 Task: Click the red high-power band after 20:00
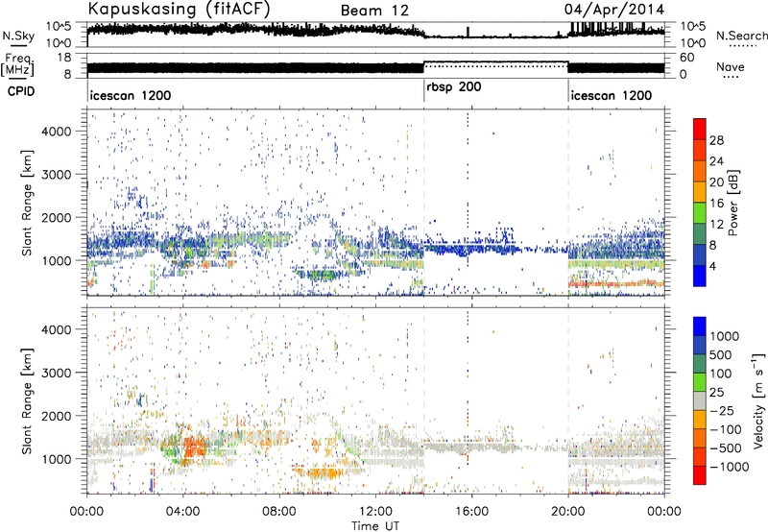pyautogui.click(x=616, y=283)
